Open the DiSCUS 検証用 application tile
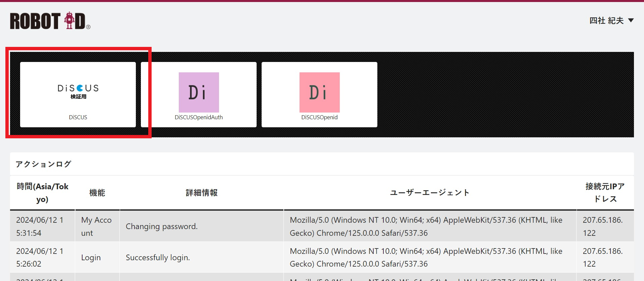Viewport: 644px width, 281px height. (x=78, y=94)
